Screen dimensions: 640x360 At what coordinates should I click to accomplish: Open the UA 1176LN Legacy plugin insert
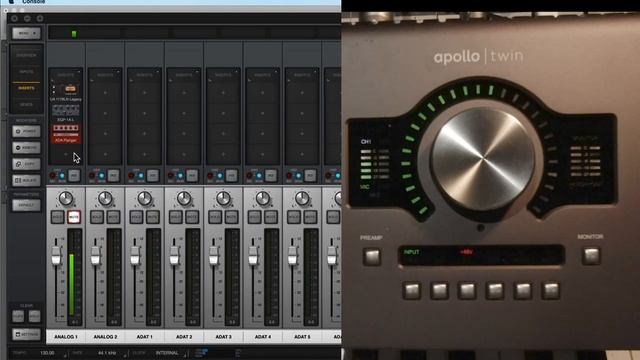click(x=66, y=92)
